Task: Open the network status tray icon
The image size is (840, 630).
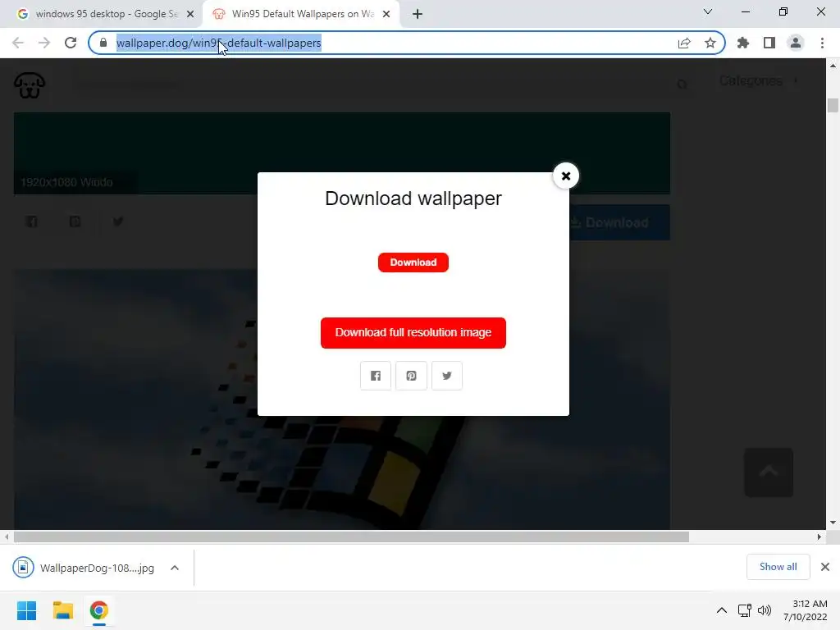Action: click(744, 610)
